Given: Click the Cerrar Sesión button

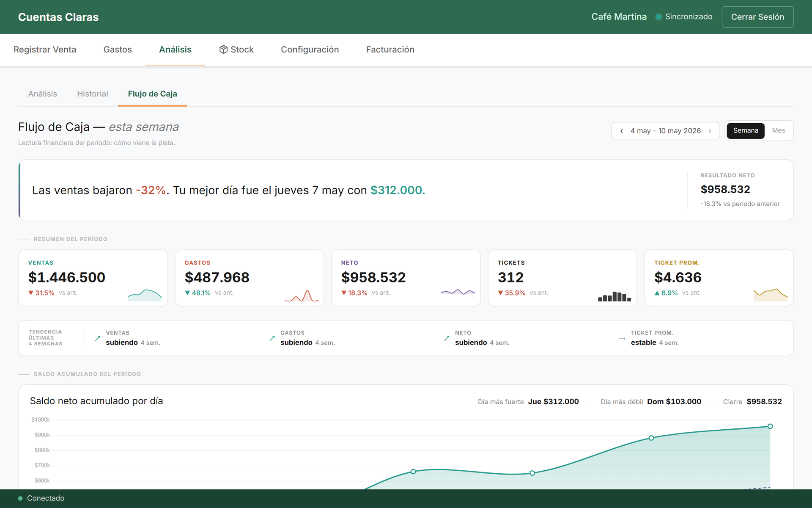Looking at the screenshot, I should point(757,17).
